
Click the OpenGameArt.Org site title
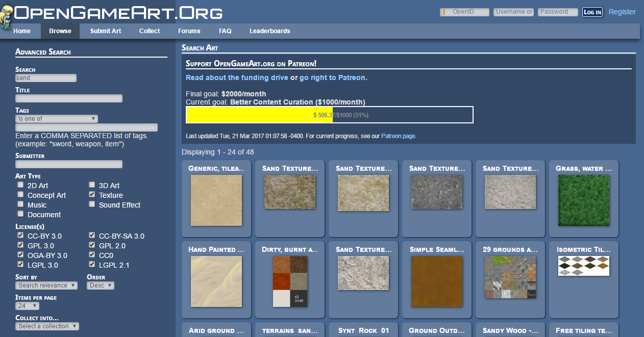(x=118, y=12)
